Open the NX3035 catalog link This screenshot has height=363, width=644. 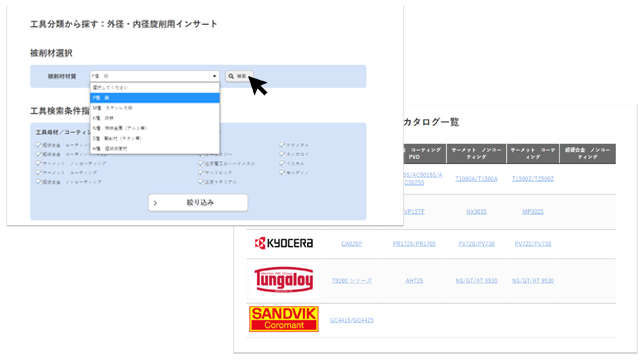click(x=476, y=212)
